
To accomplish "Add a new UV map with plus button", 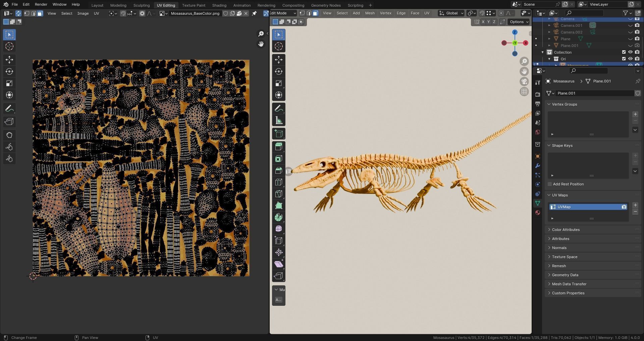I will pos(635,205).
